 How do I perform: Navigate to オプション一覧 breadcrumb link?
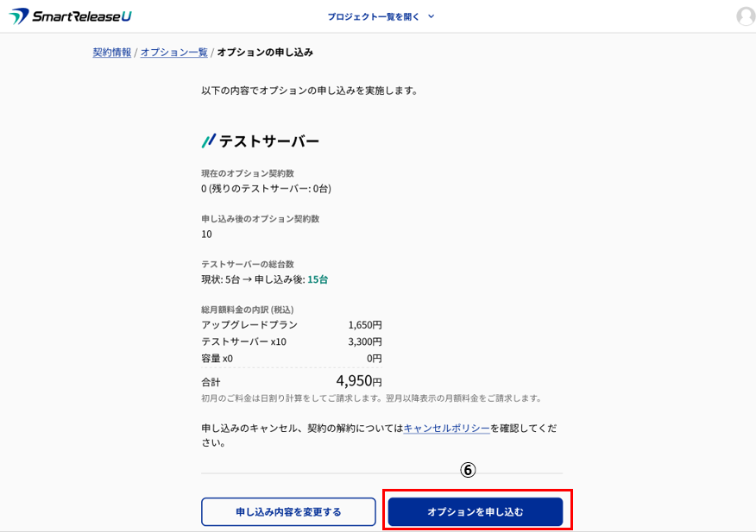click(174, 53)
